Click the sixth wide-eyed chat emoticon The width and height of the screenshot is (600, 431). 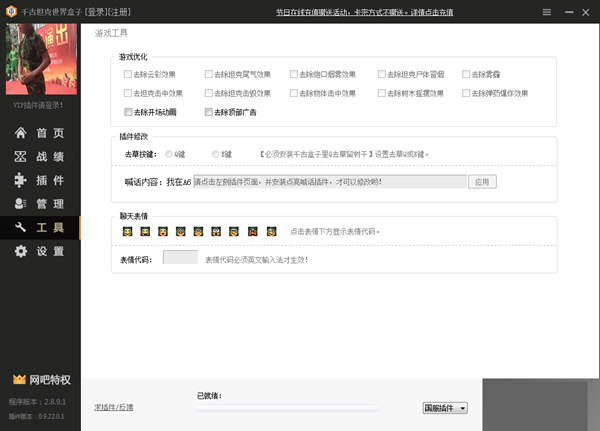click(216, 231)
